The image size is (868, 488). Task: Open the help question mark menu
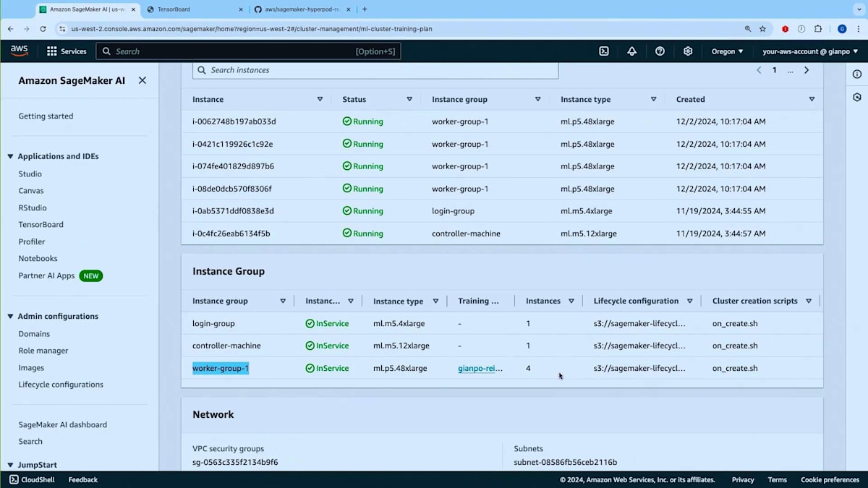[x=660, y=51]
